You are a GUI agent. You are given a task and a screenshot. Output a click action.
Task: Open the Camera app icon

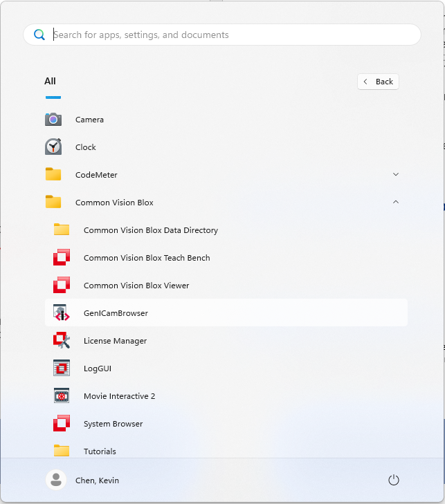click(53, 120)
